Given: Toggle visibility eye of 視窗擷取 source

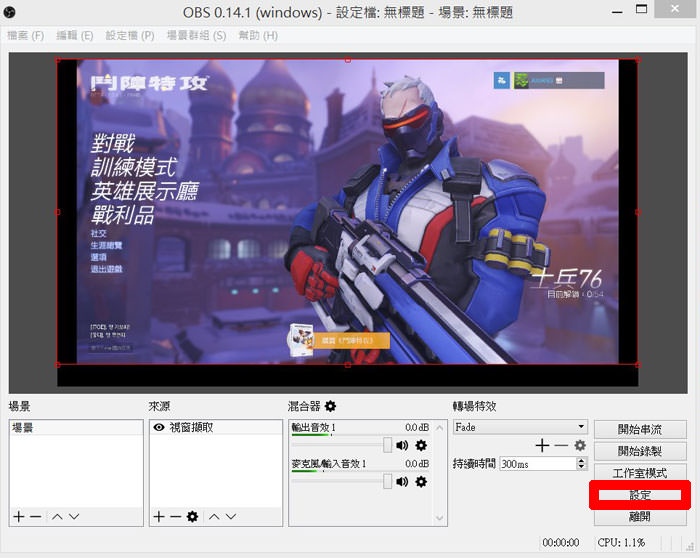Looking at the screenshot, I should click(x=158, y=427).
